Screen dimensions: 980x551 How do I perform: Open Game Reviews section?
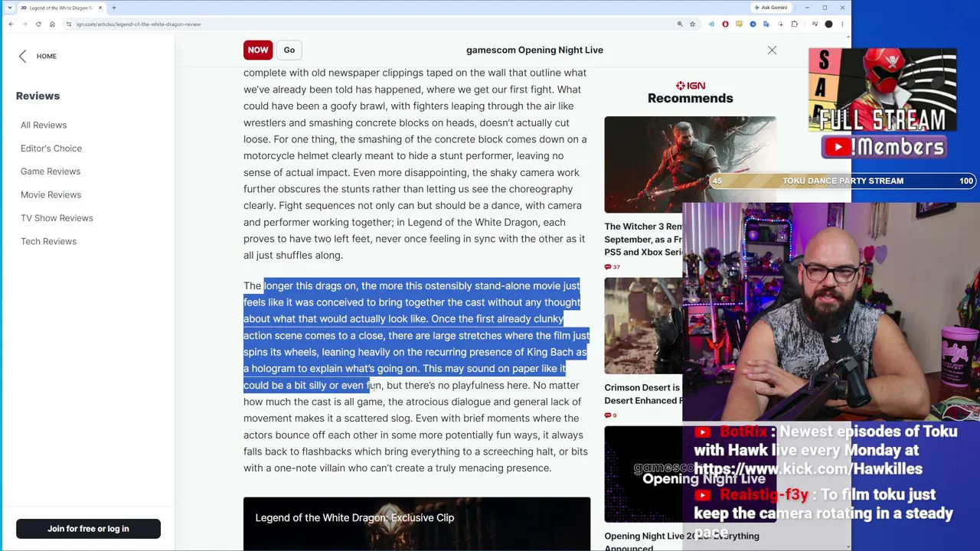coord(51,171)
